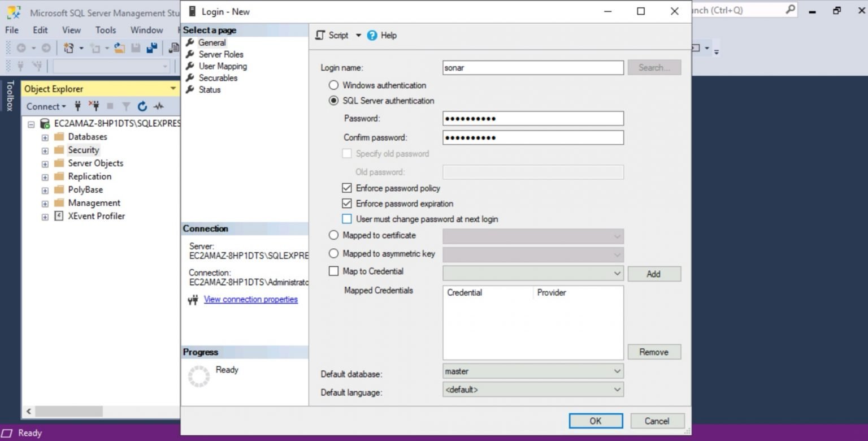The image size is (868, 441).
Task: Click the Connect plug icon in Object Explorer
Action: coord(77,106)
